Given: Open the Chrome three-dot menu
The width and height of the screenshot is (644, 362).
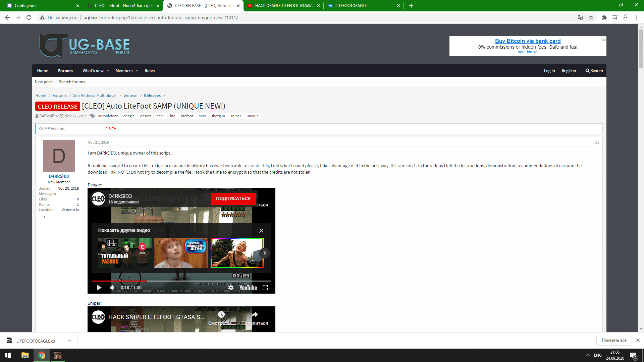Looking at the screenshot, I should coord(637,17).
